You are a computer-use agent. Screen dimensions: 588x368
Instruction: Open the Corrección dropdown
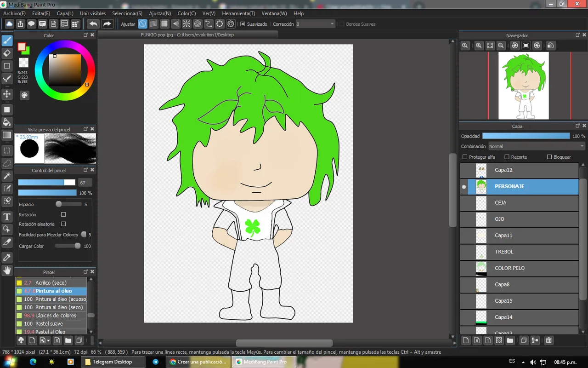pos(315,24)
